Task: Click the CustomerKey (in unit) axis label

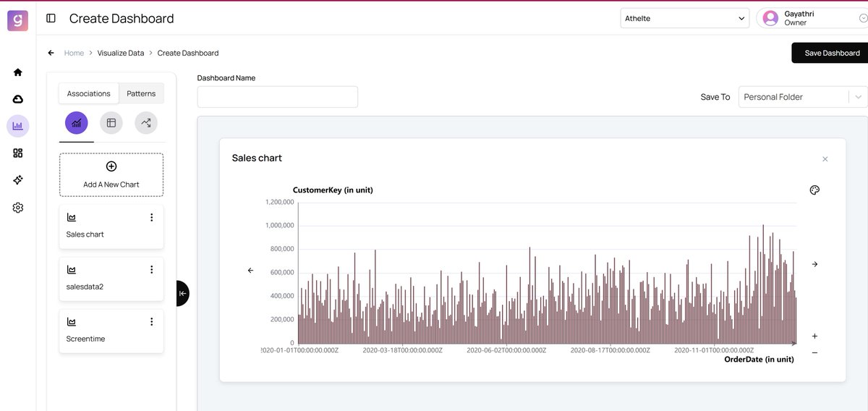Action: pyautogui.click(x=333, y=190)
